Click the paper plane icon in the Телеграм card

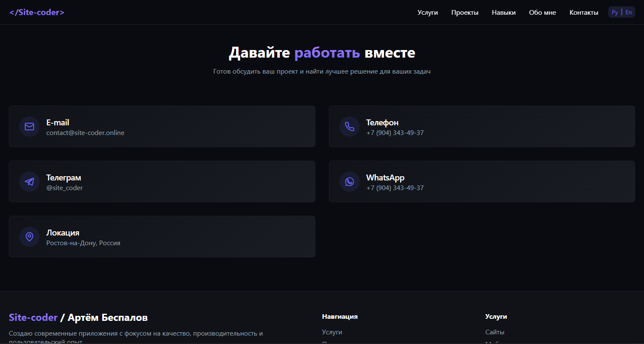click(x=29, y=182)
